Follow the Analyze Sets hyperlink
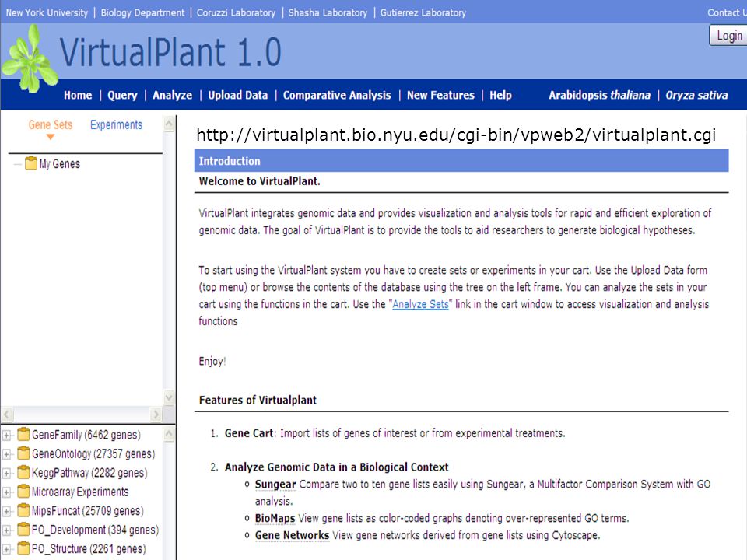 [x=420, y=304]
